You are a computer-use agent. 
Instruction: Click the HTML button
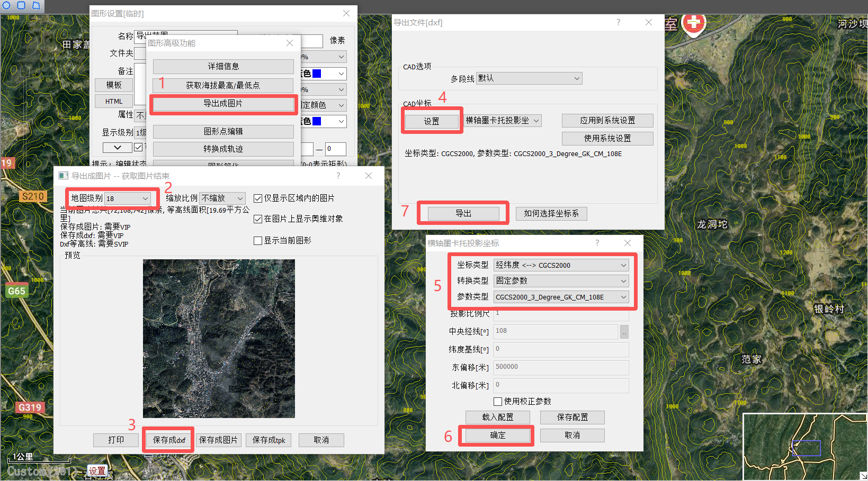(x=114, y=101)
